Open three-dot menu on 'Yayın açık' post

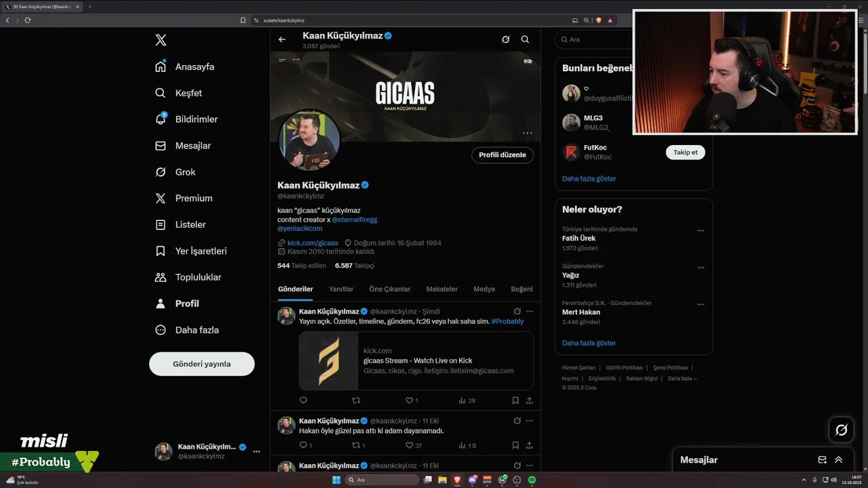tap(530, 311)
